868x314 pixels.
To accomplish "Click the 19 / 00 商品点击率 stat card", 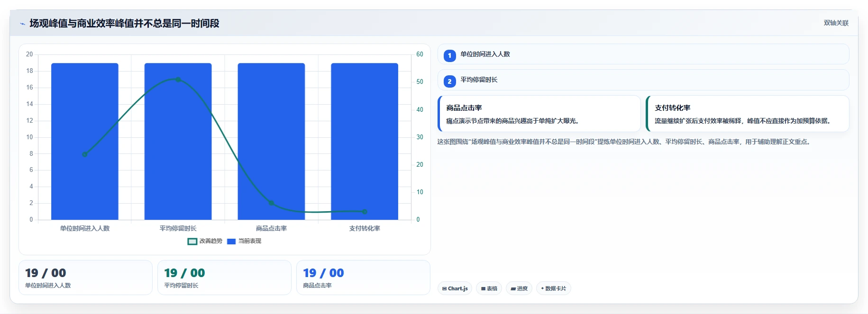I will point(363,278).
